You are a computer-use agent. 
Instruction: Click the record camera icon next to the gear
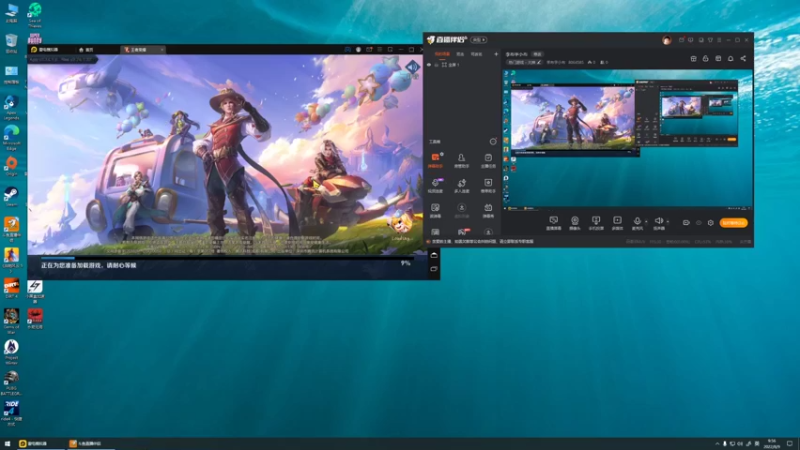click(686, 222)
